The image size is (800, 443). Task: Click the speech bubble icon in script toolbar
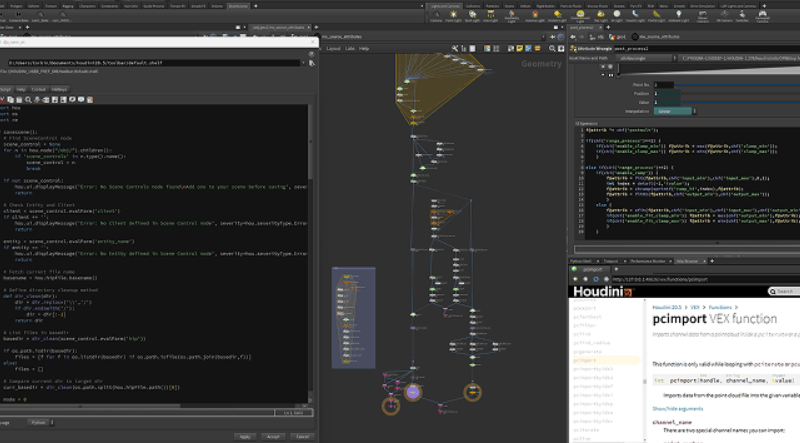point(81,100)
